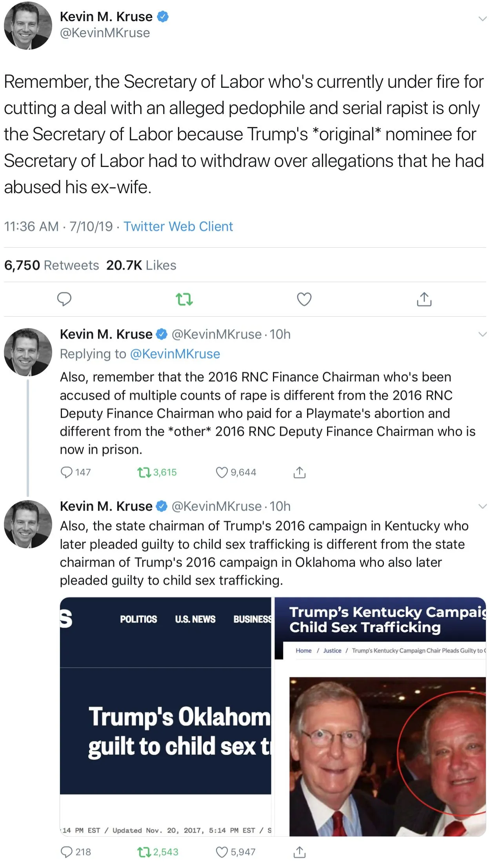
Task: Reply to the RNC Finance Chairman tweet
Action: 66,472
